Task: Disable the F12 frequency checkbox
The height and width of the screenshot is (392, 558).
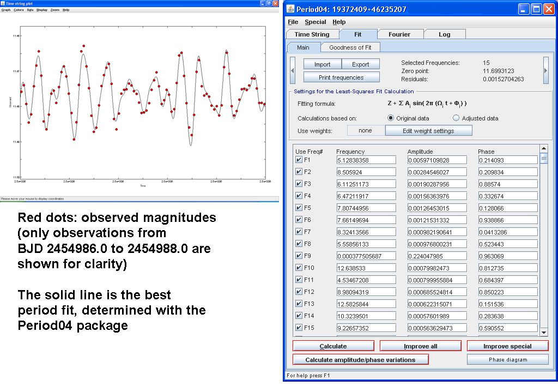Action: (299, 292)
